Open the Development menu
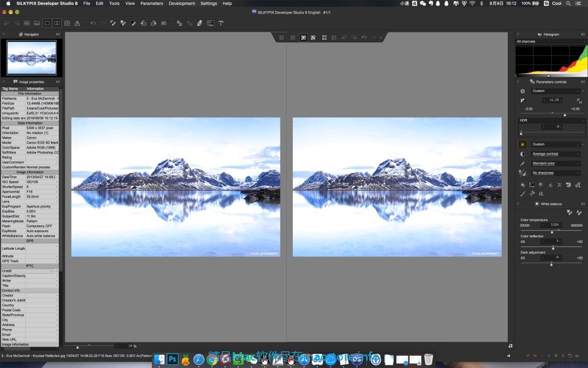This screenshot has width=588, height=368. click(181, 4)
